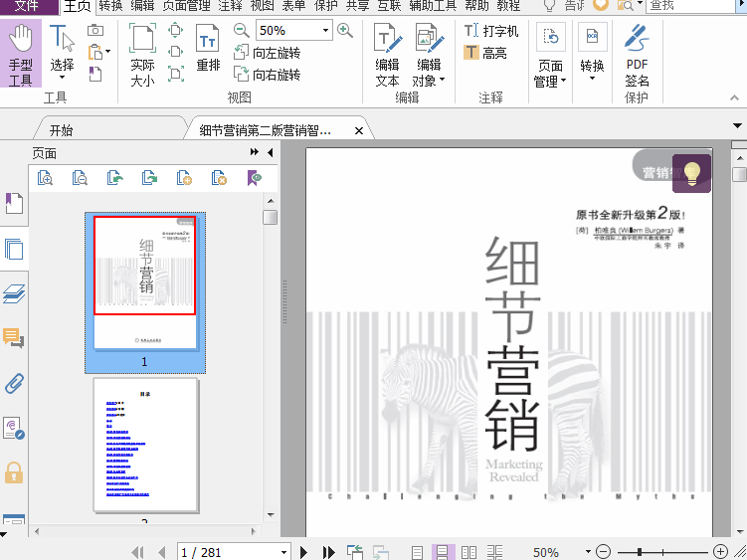Viewport: 747px width, 560px height.
Task: Open the Security padlock panel
Action: (x=14, y=472)
